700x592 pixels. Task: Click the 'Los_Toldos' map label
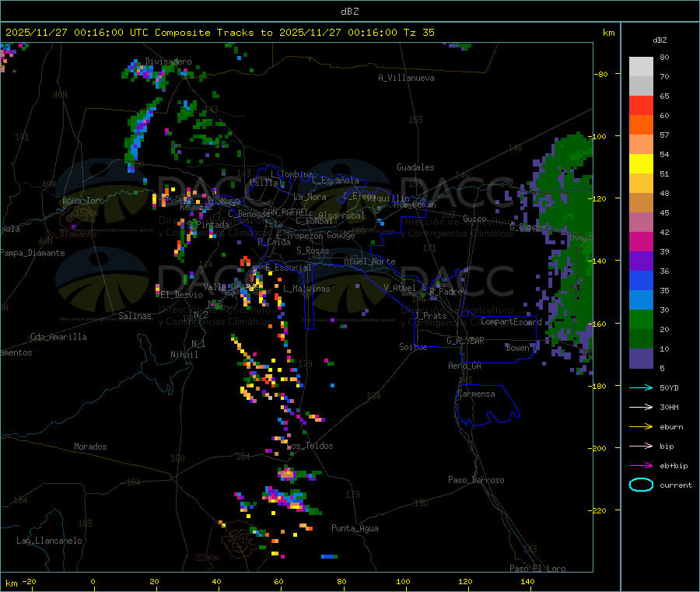point(310,446)
